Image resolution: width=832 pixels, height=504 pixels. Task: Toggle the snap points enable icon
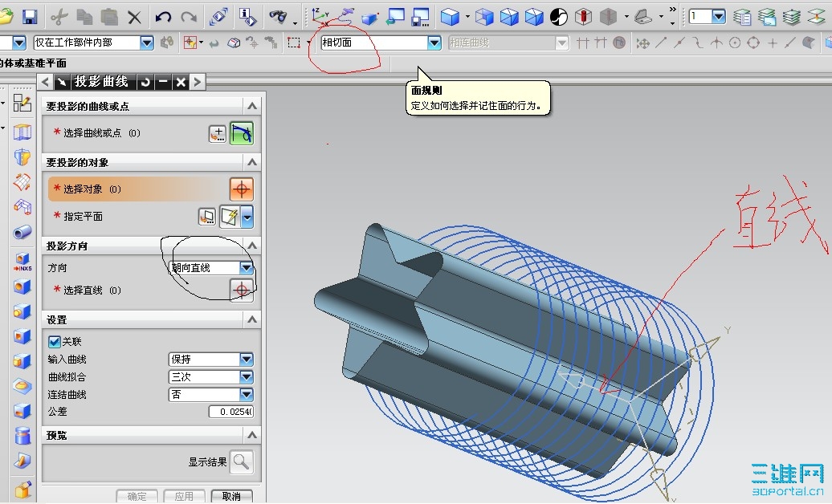pyautogui.click(x=642, y=43)
